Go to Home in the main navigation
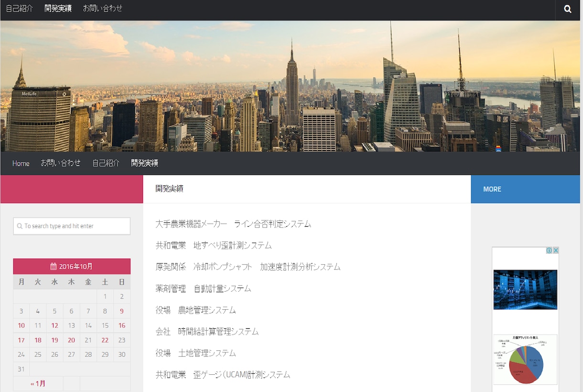Image resolution: width=583 pixels, height=392 pixels. (x=21, y=163)
